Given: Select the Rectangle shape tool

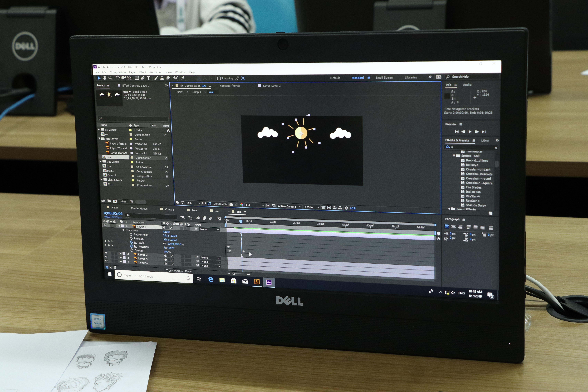Looking at the screenshot, I should pyautogui.click(x=137, y=78).
